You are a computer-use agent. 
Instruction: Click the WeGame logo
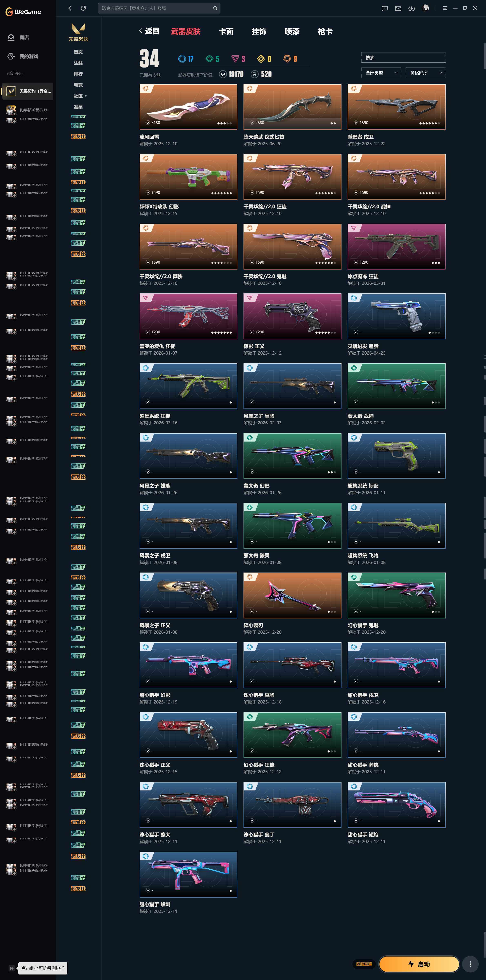23,12
